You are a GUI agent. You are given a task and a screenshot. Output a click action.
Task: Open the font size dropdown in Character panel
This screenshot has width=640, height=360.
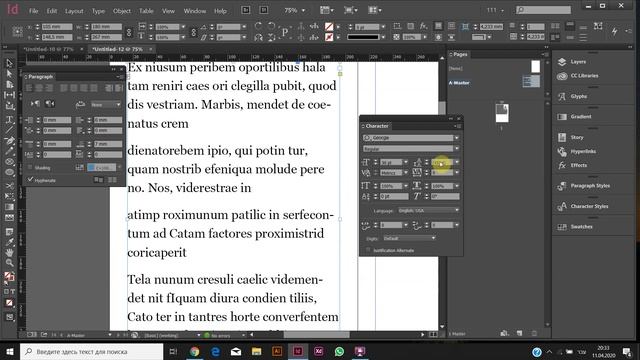click(x=406, y=162)
